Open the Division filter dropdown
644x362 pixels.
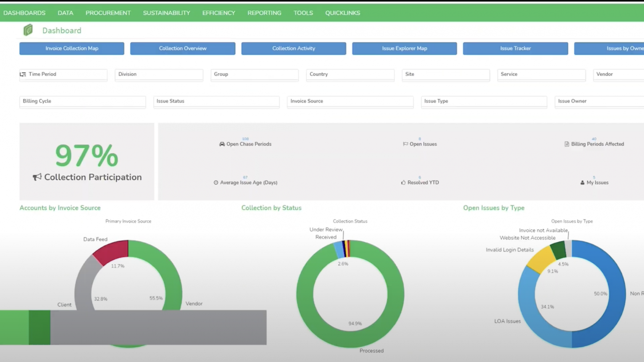[x=159, y=74]
